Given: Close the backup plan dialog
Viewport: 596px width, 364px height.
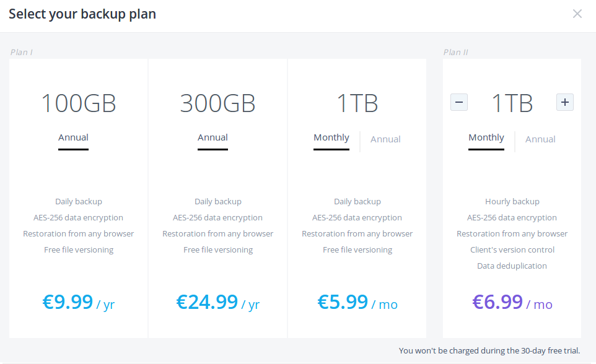Looking at the screenshot, I should (x=577, y=14).
